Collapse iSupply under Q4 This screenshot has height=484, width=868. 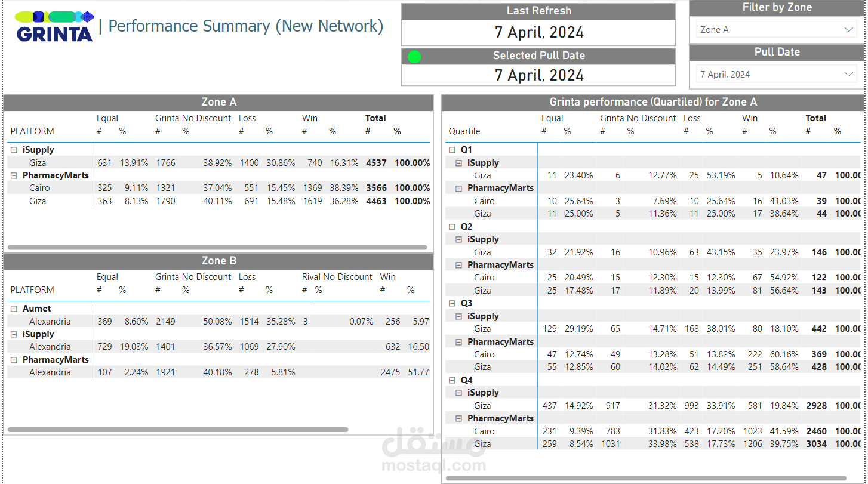[458, 393]
